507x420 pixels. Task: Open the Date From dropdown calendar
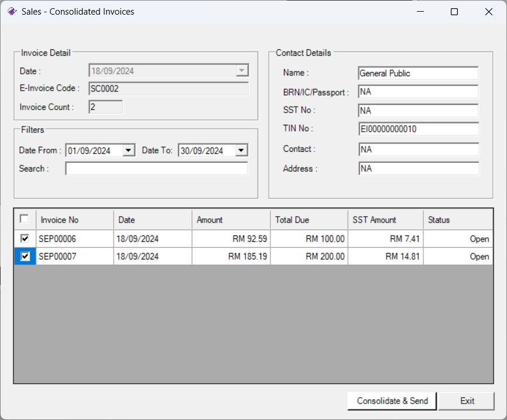129,151
